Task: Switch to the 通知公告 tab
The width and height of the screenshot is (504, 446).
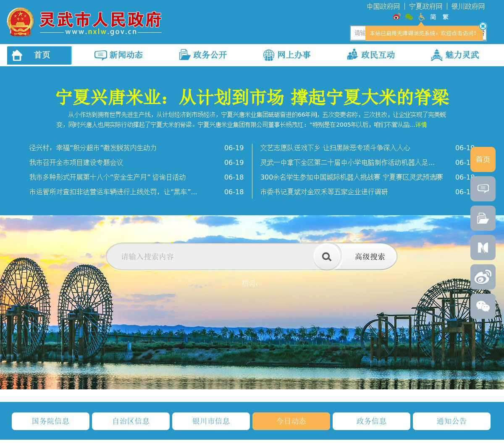Action: [x=451, y=421]
